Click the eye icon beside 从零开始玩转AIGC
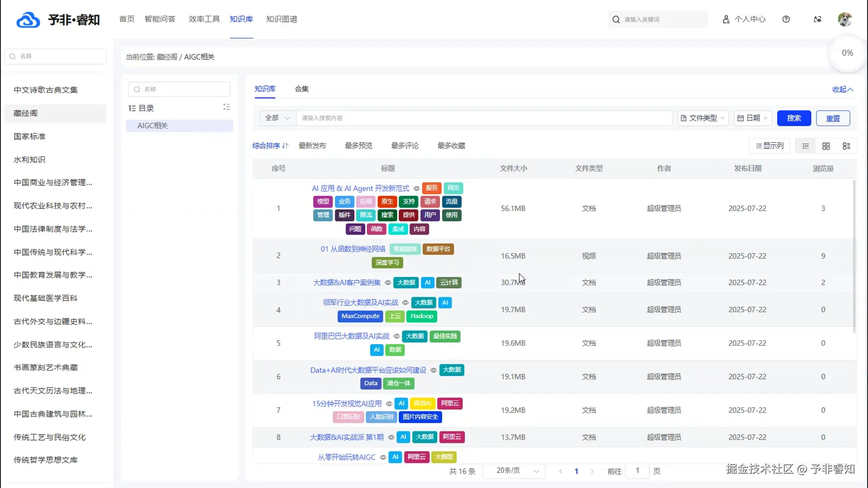The width and height of the screenshot is (868, 488). (383, 457)
